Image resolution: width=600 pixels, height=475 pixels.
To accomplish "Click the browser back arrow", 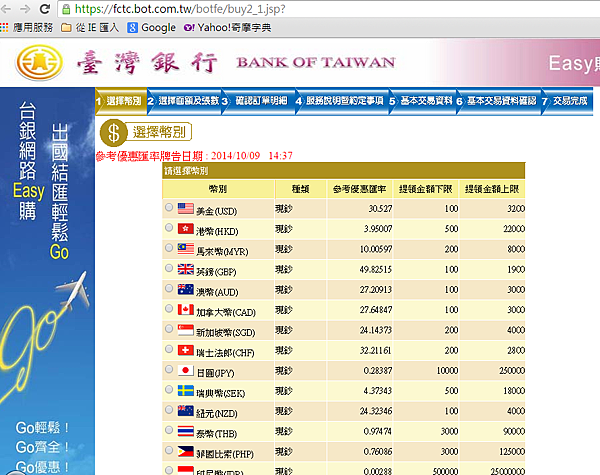I will click(6, 9).
